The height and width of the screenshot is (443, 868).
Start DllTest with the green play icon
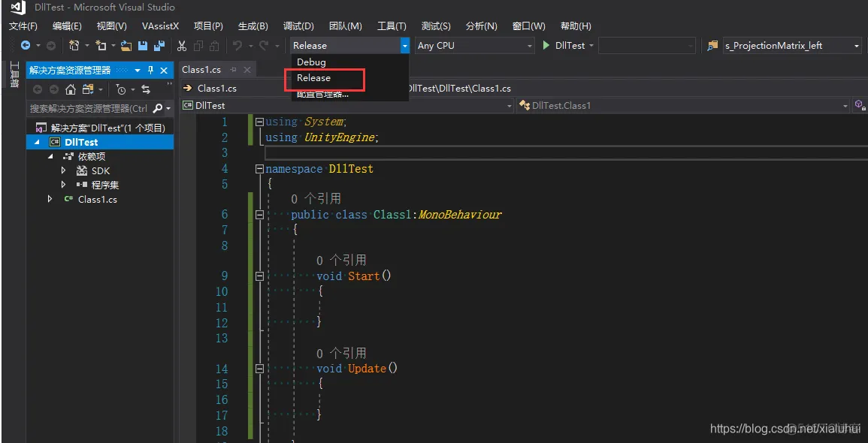click(x=546, y=45)
